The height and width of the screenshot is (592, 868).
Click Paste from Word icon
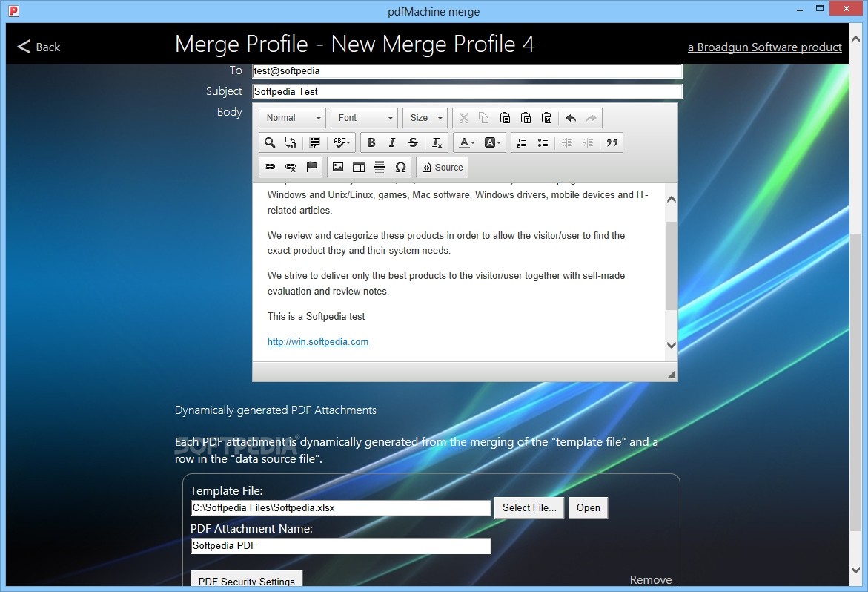[x=547, y=118]
